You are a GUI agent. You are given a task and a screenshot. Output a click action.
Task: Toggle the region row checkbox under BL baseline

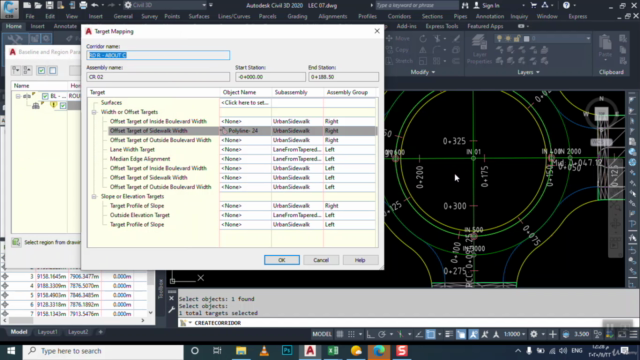(x=63, y=106)
